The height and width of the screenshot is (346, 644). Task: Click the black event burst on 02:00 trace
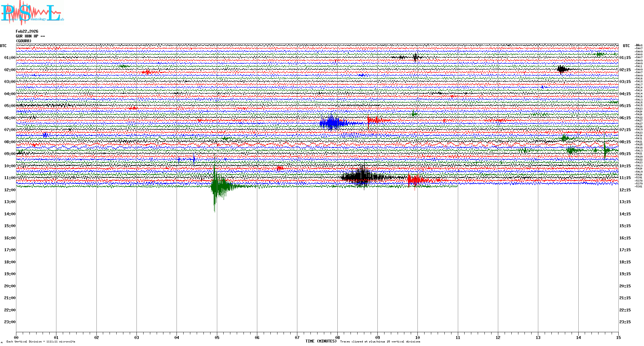click(561, 69)
